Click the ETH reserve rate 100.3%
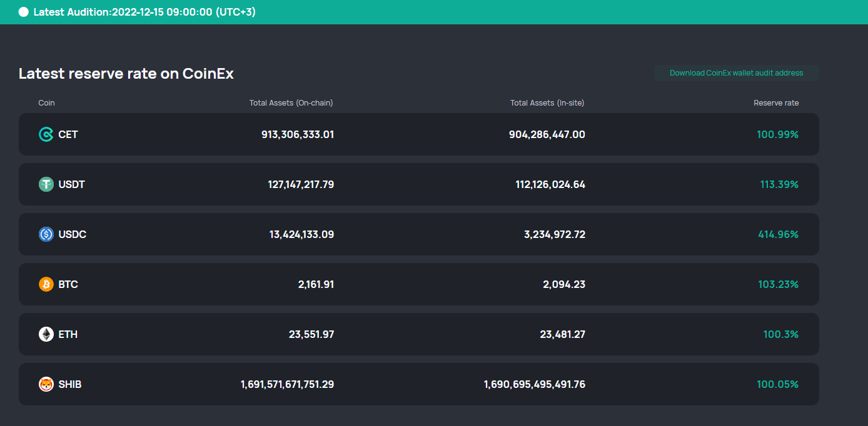868x426 pixels. (781, 334)
